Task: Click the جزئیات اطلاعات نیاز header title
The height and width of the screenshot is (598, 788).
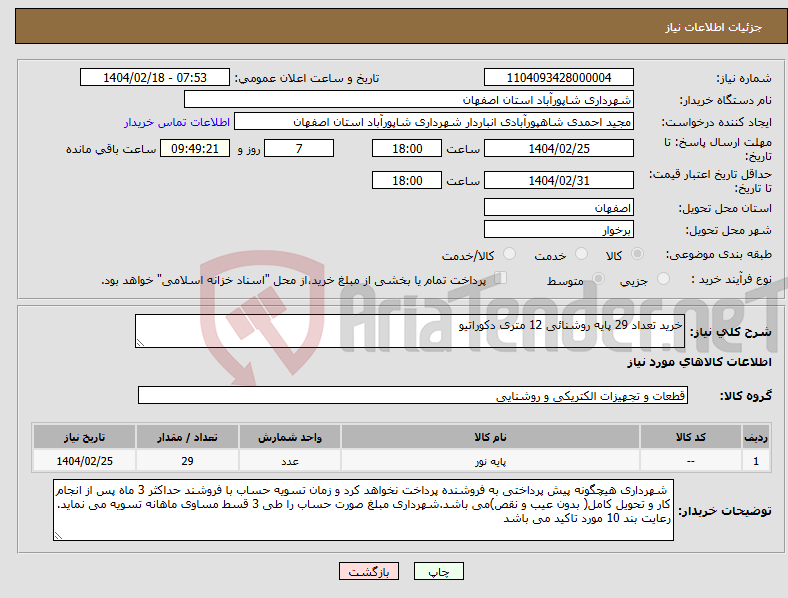Action: tap(714, 27)
